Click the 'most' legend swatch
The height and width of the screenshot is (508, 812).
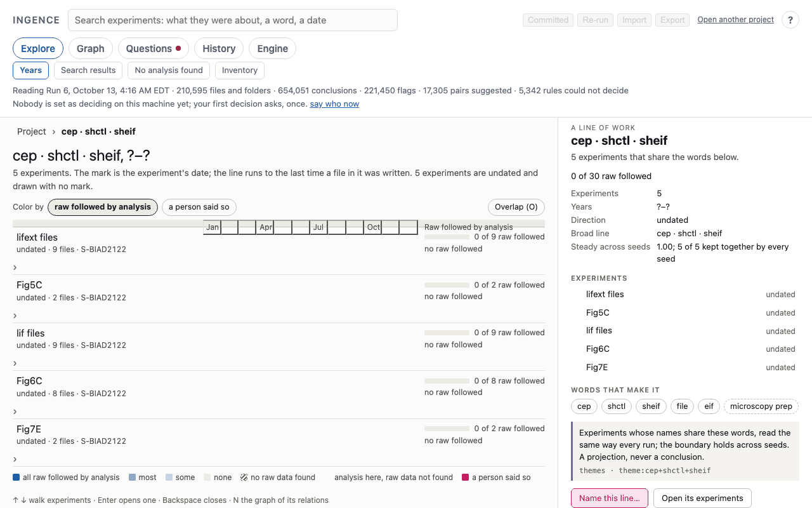point(133,478)
